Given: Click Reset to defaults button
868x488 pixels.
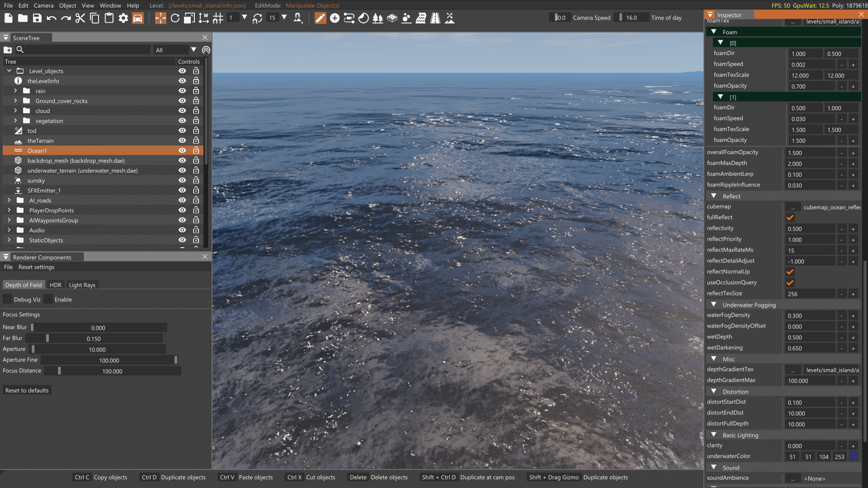Looking at the screenshot, I should [x=27, y=390].
